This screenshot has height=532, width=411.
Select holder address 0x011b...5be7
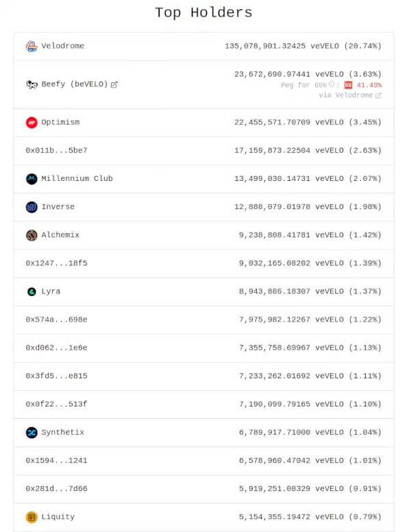point(56,150)
